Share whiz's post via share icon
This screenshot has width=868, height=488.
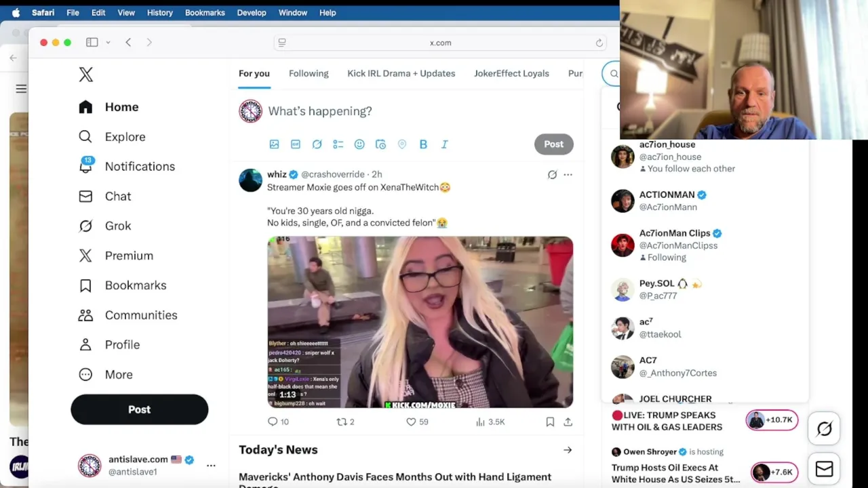point(568,422)
